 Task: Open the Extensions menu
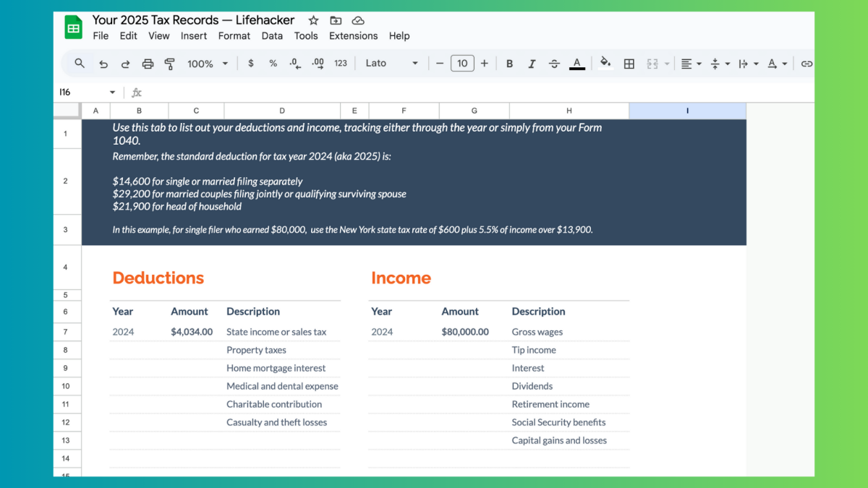[x=353, y=35]
